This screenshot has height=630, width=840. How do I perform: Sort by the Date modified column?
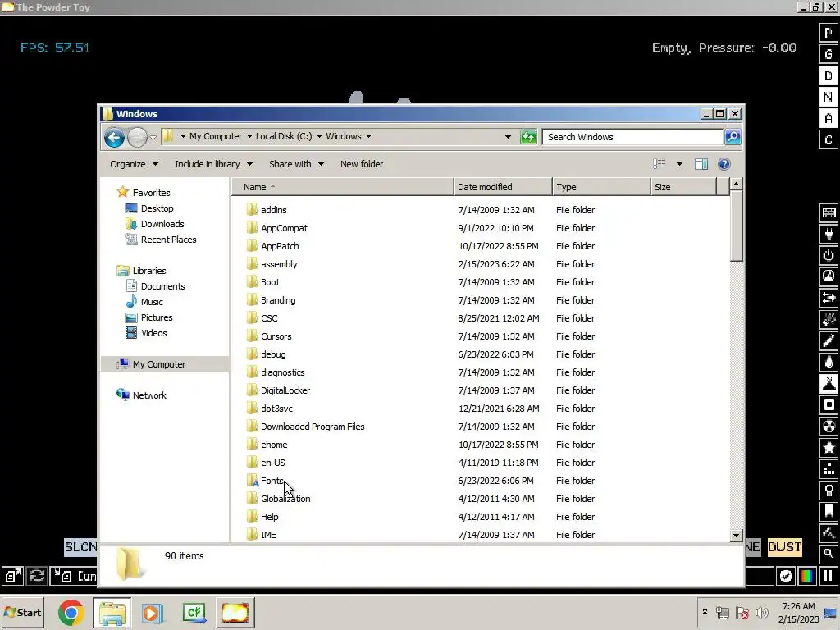click(x=503, y=187)
